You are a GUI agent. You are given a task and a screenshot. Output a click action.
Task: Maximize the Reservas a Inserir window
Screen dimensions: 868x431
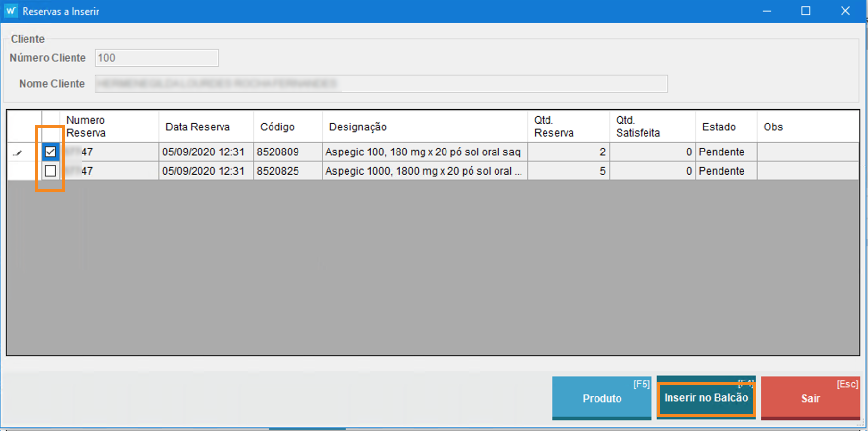[x=806, y=11]
